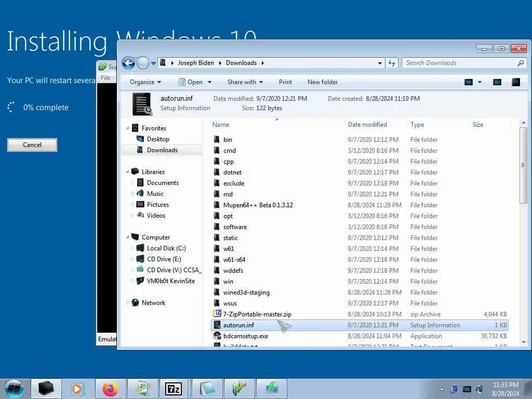This screenshot has height=399, width=532.
Task: Open the Pictures library
Action: (158, 205)
